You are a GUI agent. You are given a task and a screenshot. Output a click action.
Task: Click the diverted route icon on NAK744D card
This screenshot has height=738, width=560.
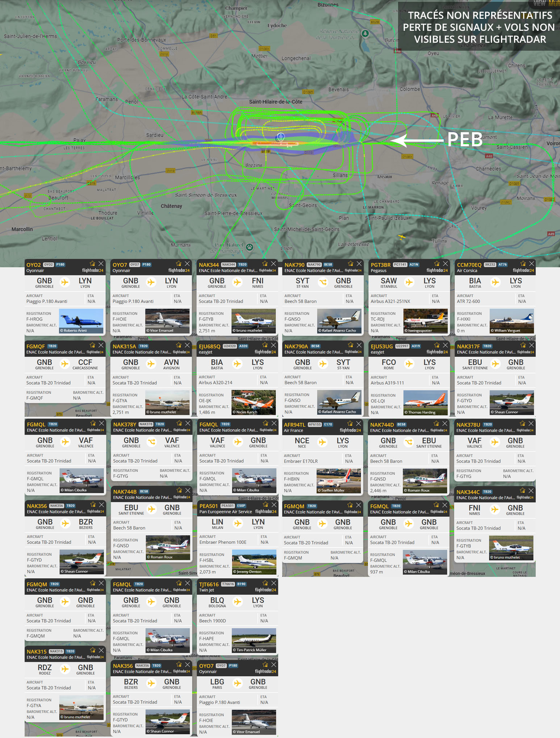coord(409,442)
